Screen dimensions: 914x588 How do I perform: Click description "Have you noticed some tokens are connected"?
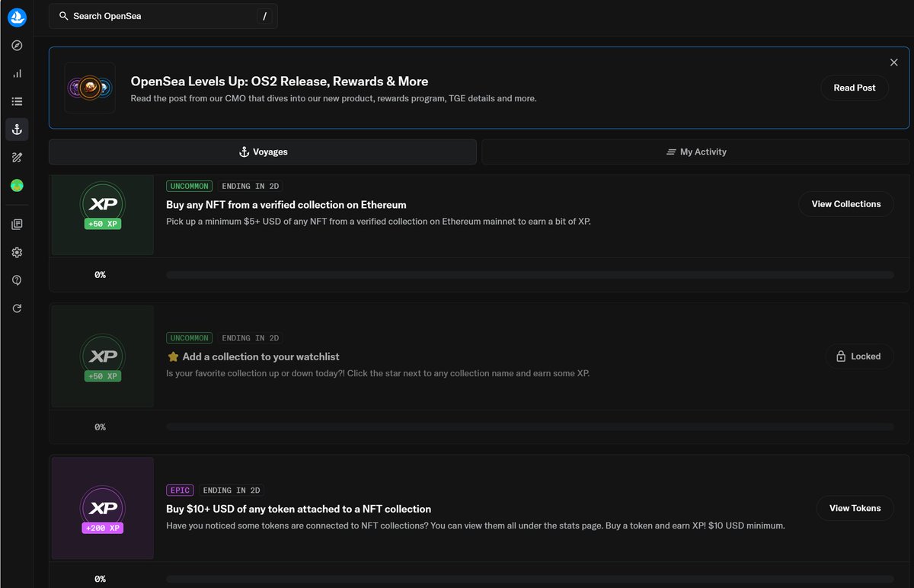click(x=475, y=526)
